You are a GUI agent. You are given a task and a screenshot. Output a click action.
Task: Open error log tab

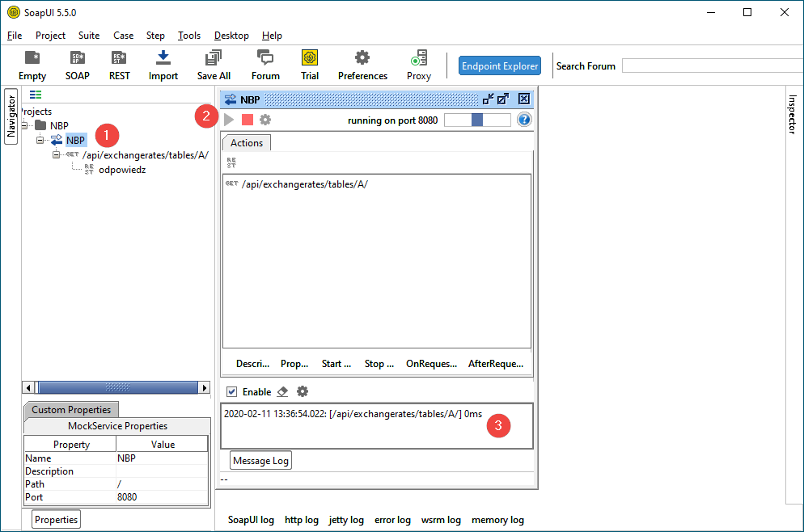point(392,520)
